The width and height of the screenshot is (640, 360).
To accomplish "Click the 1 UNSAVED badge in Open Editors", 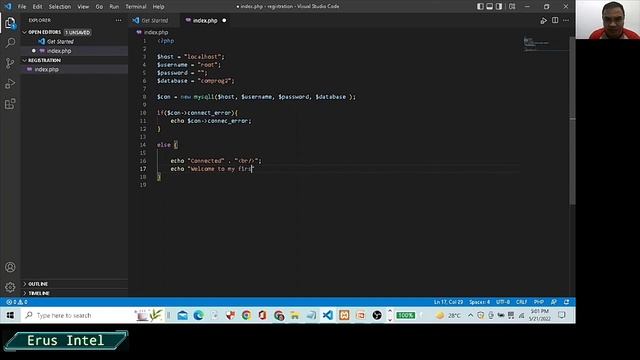I will [x=78, y=32].
